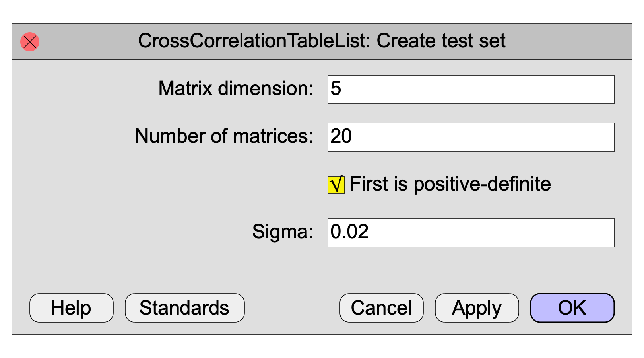Cancel the Create test set dialog
The image size is (644, 358).
tap(382, 308)
